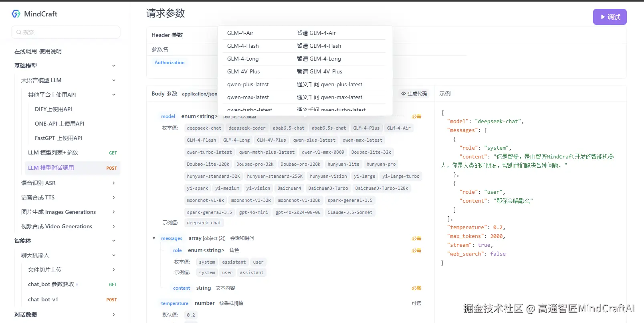Image resolution: width=644 pixels, height=323 pixels.
Task: Click the Header 参数 section heading
Action: pos(167,35)
